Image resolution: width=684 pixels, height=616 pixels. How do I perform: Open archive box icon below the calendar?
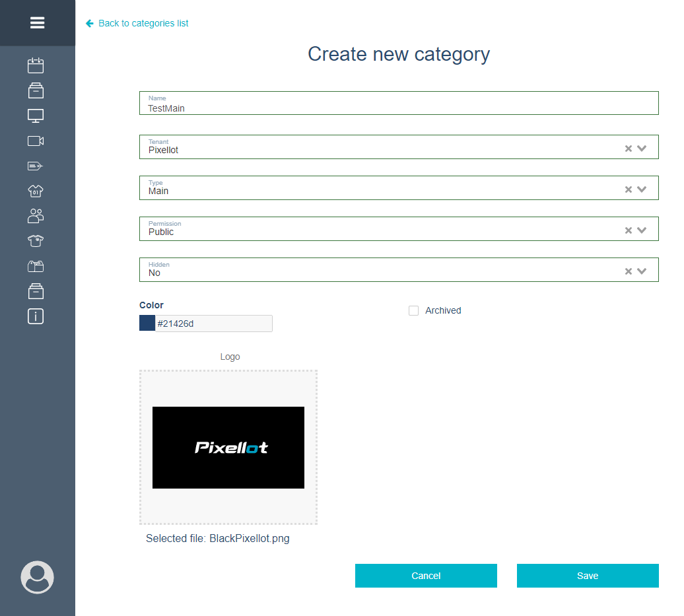coord(36,90)
